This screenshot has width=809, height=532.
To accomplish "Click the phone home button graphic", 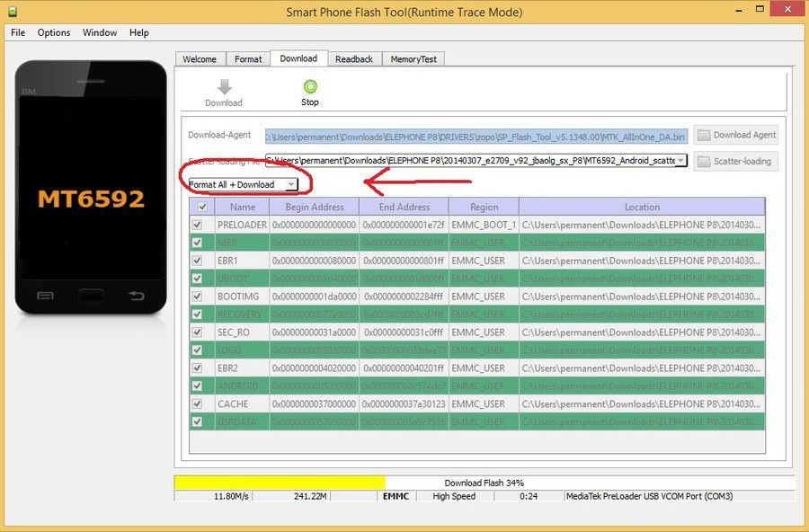I will (x=91, y=296).
